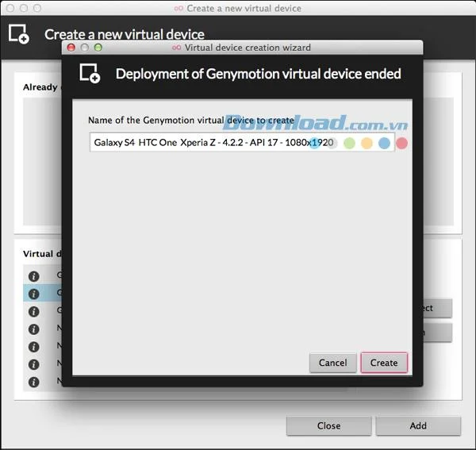Click Add in the background window
476x450 pixels.
[x=418, y=425]
